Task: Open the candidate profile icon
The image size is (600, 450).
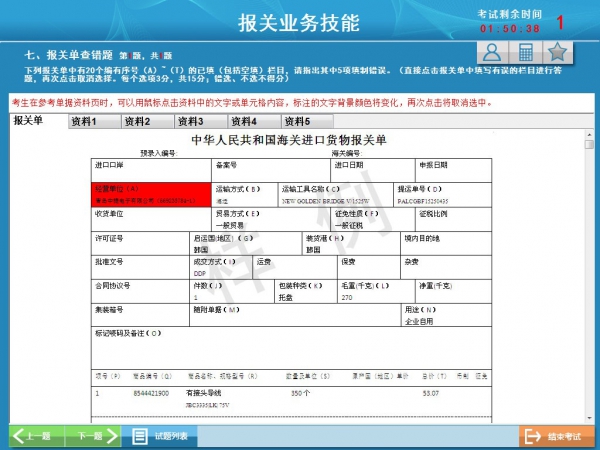Action: 491,53
